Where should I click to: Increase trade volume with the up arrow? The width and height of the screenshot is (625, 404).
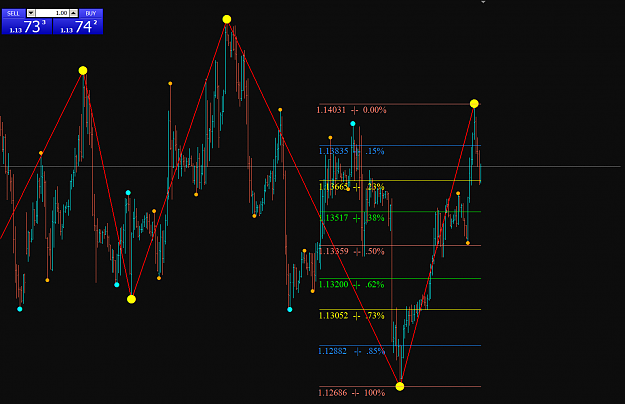coord(74,13)
